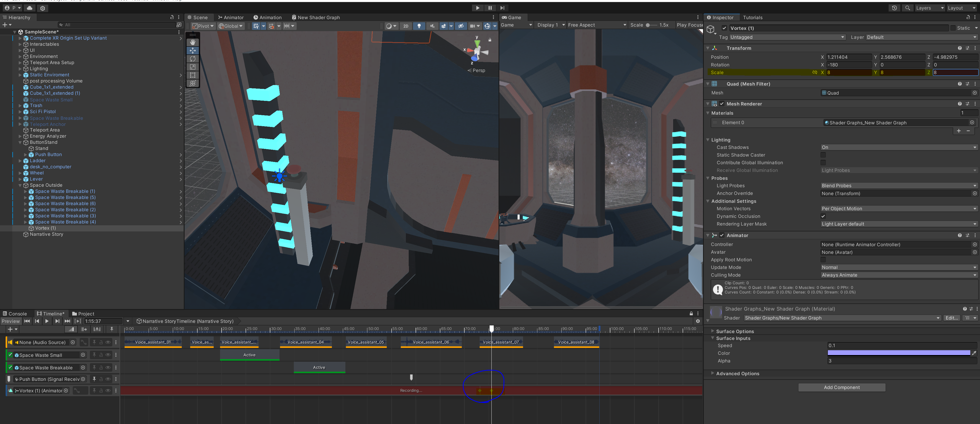
Task: Click the Play button in top toolbar
Action: 477,8
